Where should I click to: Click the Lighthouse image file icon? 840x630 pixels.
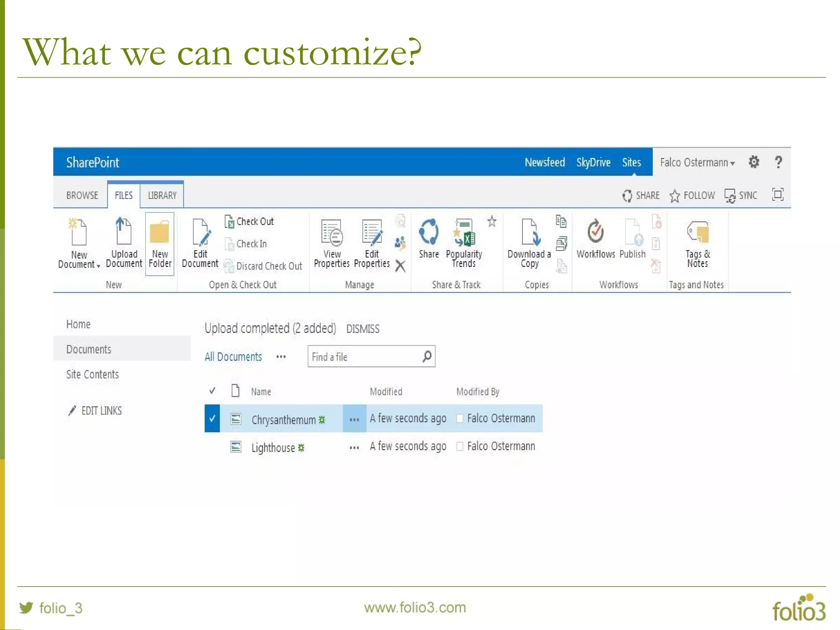235,447
